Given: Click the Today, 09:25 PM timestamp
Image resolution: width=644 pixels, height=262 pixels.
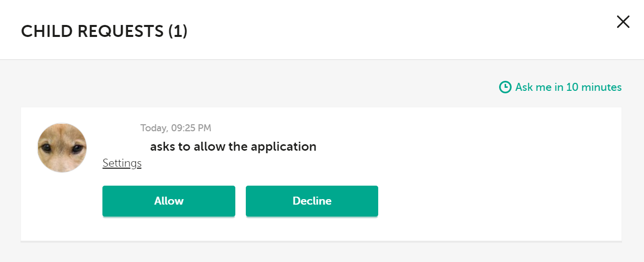Looking at the screenshot, I should (x=176, y=128).
